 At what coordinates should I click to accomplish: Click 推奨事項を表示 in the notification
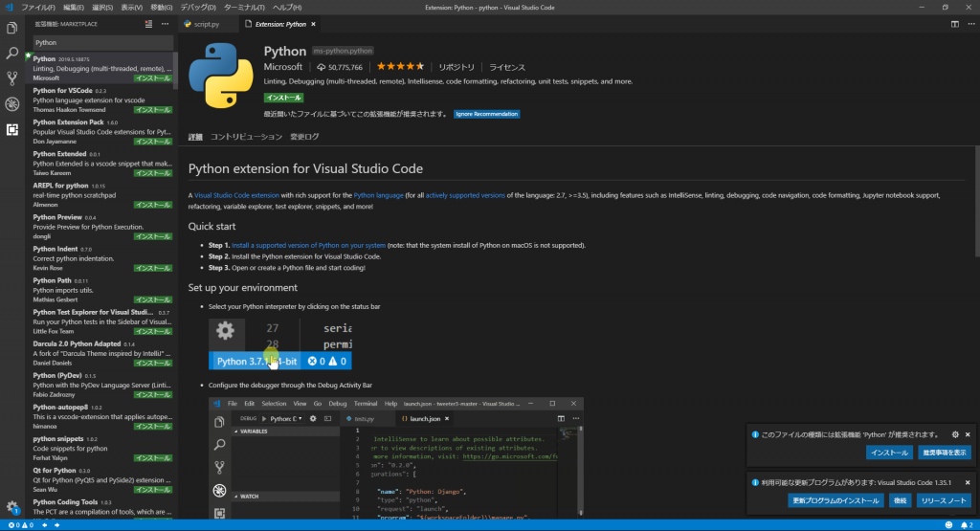945,453
